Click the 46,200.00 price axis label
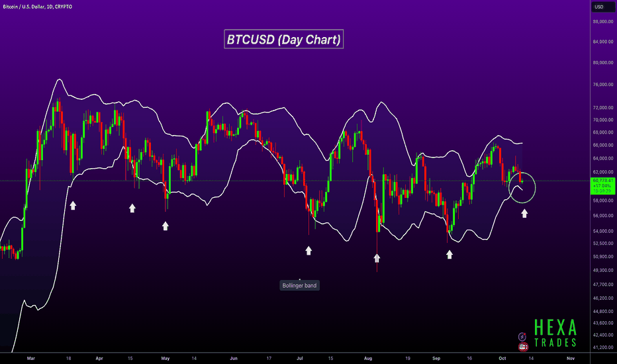The image size is (617, 364). 603,298
